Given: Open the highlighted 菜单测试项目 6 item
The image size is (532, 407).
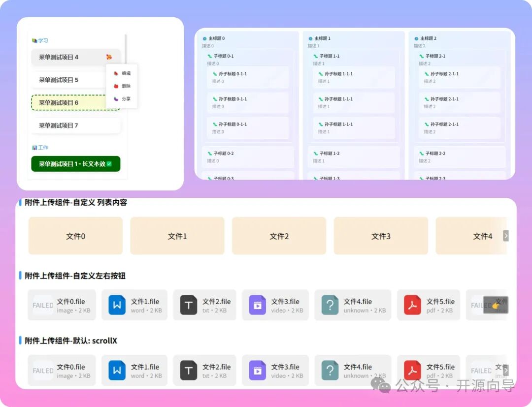Looking at the screenshot, I should pos(59,102).
